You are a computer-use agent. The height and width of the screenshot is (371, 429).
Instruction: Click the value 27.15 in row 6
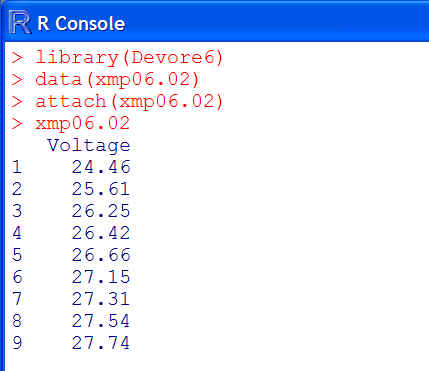[101, 277]
